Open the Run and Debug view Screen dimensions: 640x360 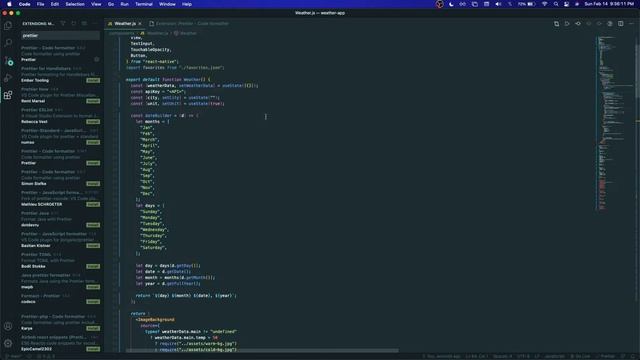click(8, 78)
